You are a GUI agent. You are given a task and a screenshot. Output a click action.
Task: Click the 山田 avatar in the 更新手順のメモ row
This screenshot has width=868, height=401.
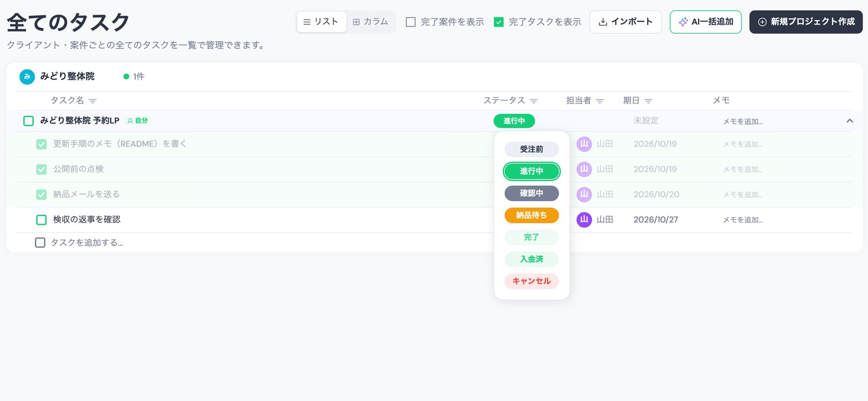click(584, 144)
